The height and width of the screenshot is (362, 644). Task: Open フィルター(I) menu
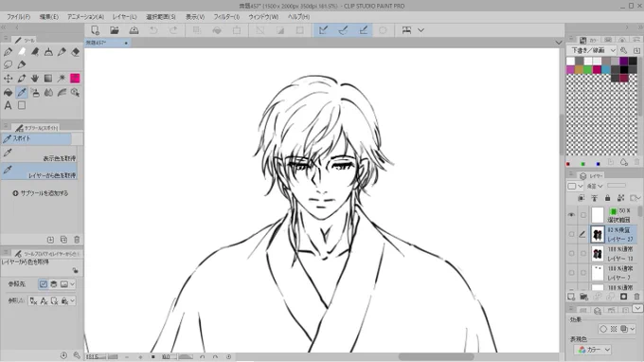tap(226, 17)
